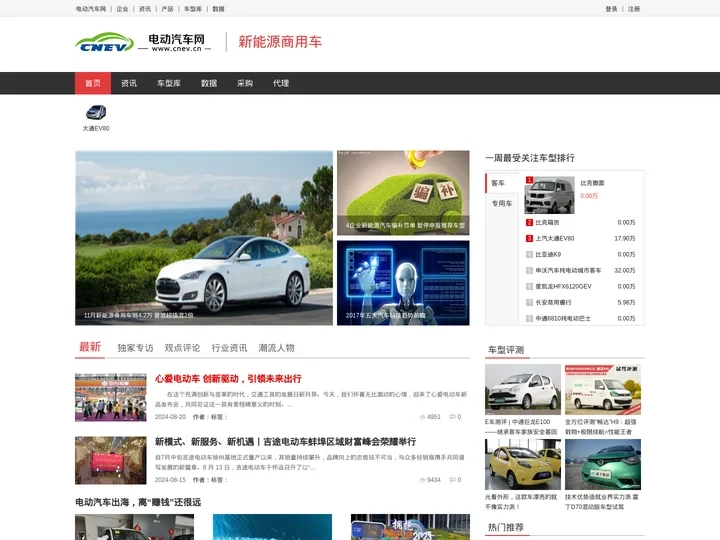The image size is (720, 540).
Task: Open the 畅达H9 review photo
Action: 603,389
